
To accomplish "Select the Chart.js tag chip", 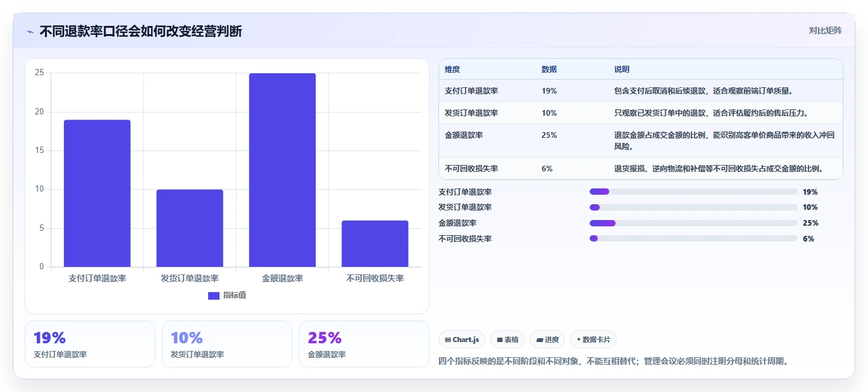I will [x=462, y=340].
